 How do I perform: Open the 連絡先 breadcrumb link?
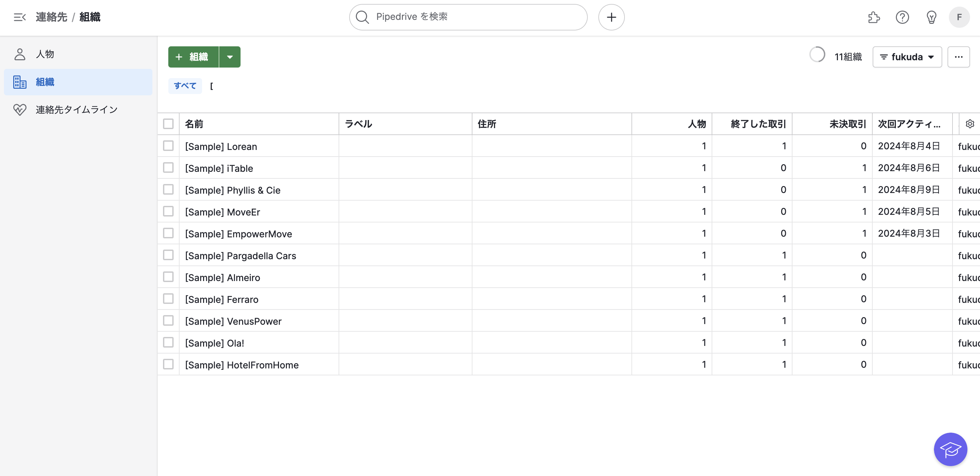point(51,17)
